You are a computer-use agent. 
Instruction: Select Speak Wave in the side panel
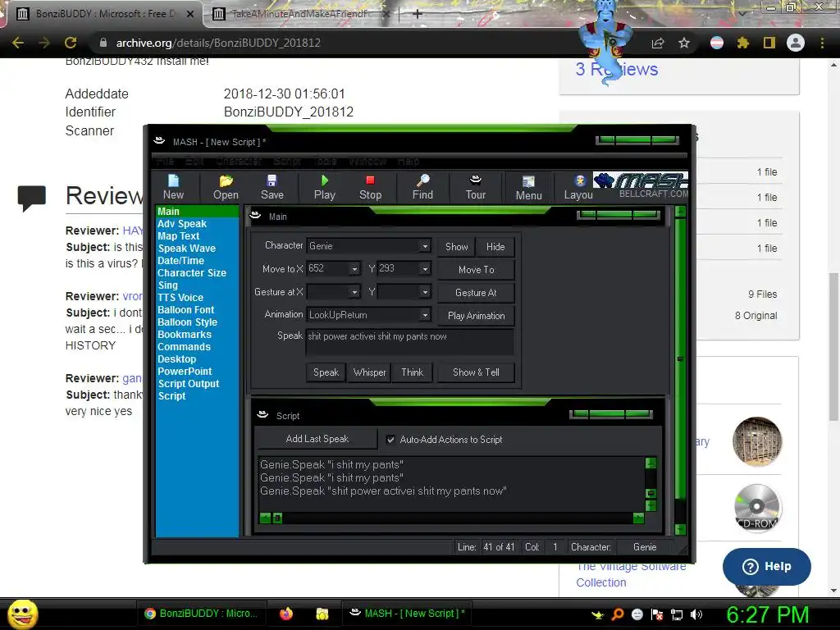click(186, 249)
